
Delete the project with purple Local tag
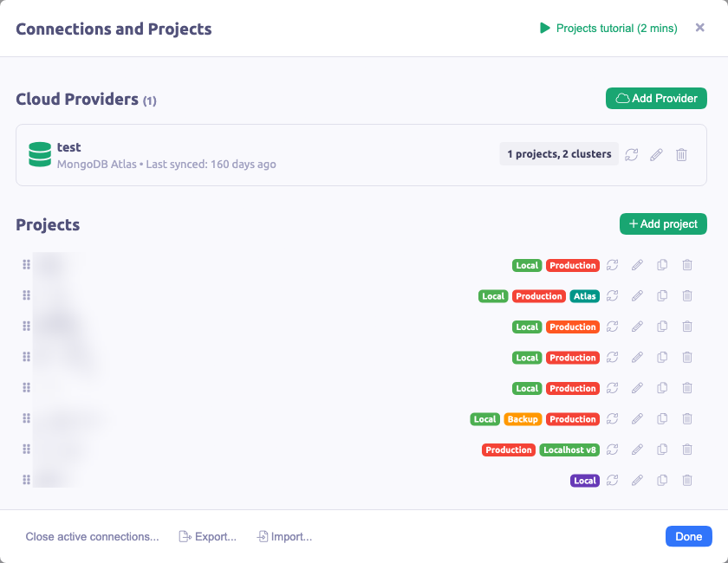687,481
